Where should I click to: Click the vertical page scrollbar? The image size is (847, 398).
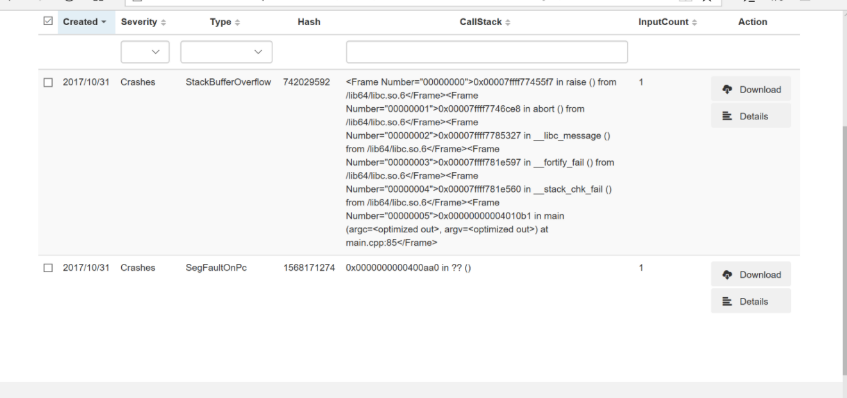tap(844, 248)
